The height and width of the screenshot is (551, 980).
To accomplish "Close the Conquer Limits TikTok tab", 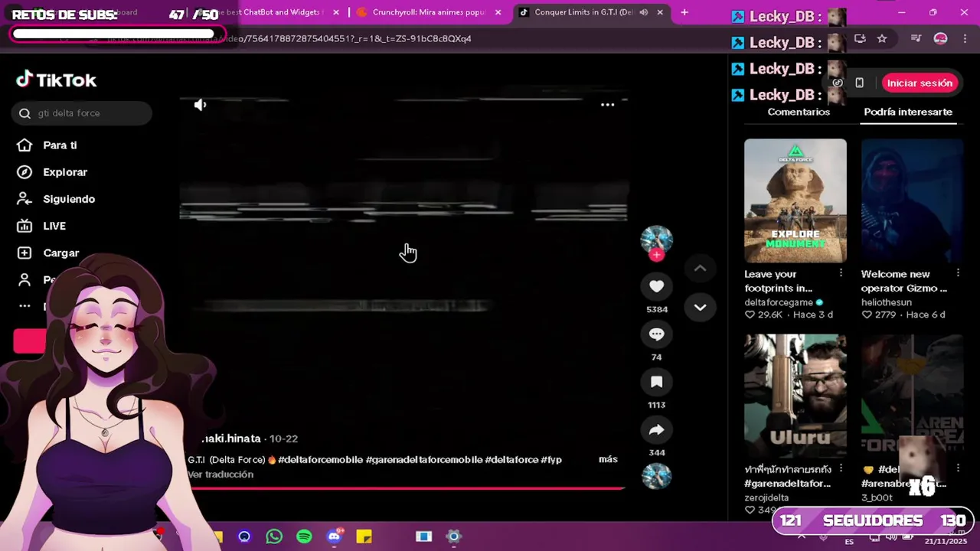I will [660, 12].
